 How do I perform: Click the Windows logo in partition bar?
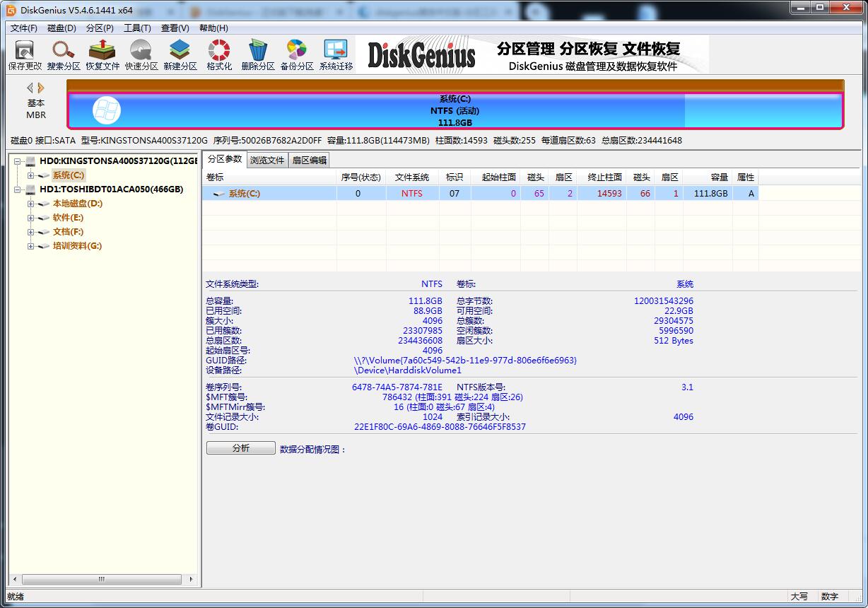click(107, 110)
